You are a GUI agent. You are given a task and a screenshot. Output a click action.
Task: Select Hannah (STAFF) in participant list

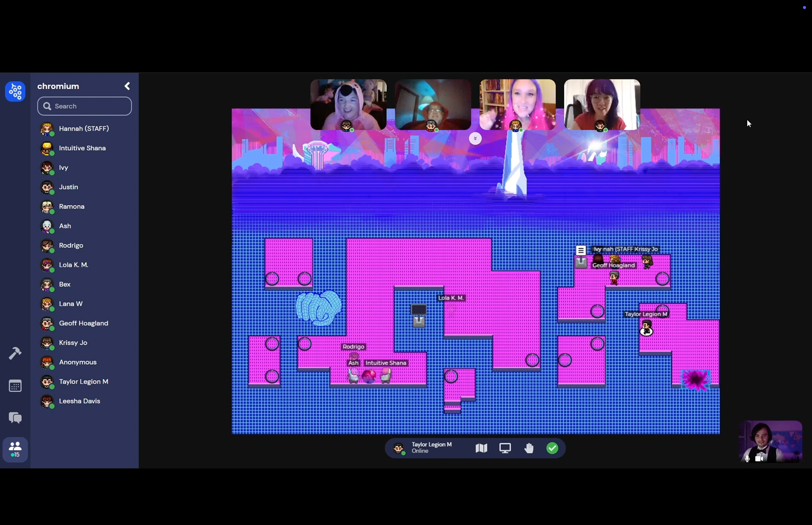click(84, 129)
